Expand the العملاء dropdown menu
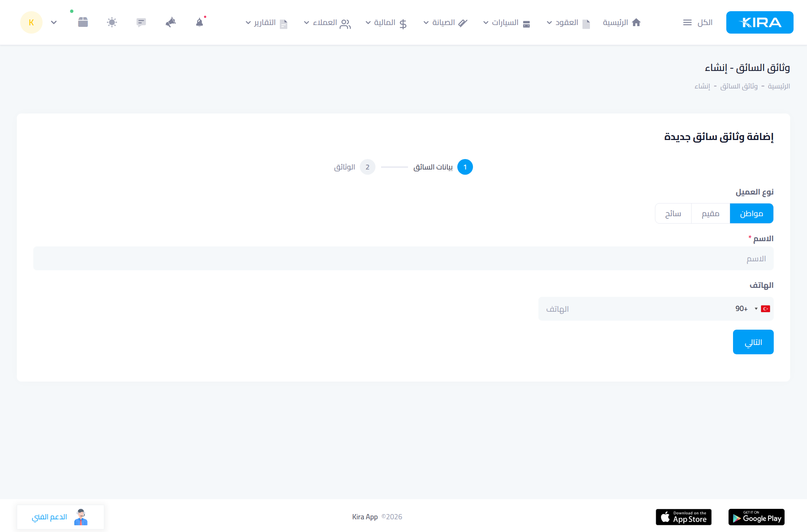Image resolution: width=807 pixels, height=532 pixels. [x=306, y=23]
